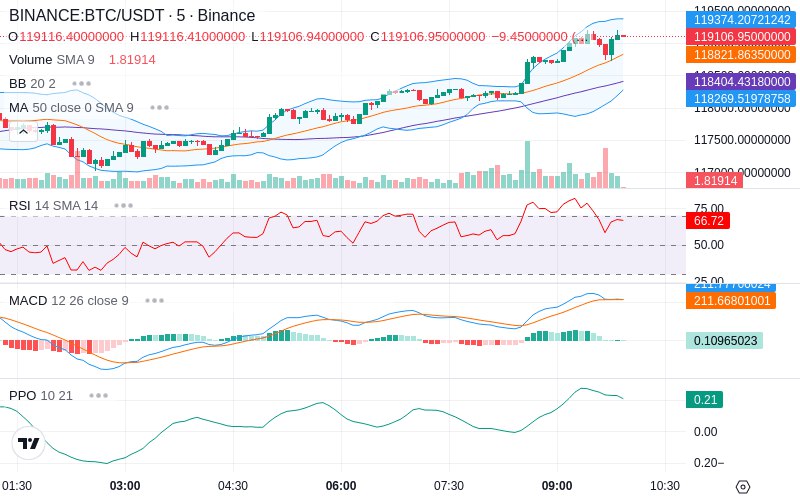Screen dimensions: 800x500
Task: Click the 1.81914 volume value label
Action: pos(714,180)
